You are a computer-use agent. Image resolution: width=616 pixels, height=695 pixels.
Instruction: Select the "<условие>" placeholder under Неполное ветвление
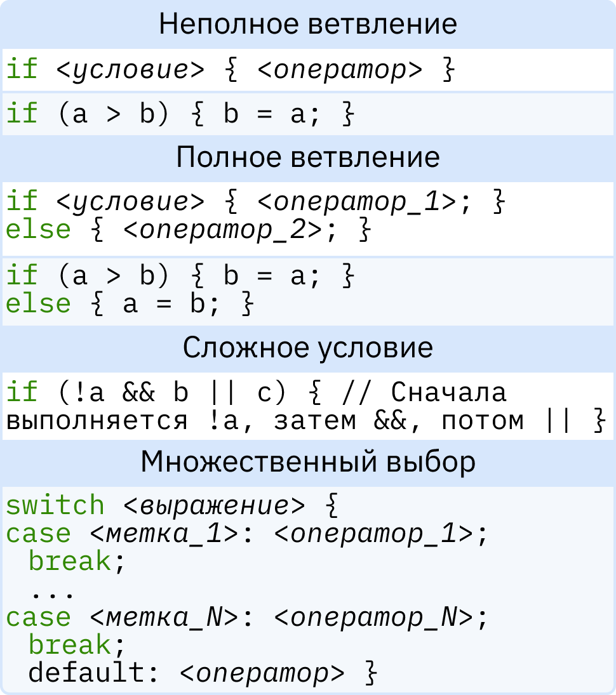point(130,69)
